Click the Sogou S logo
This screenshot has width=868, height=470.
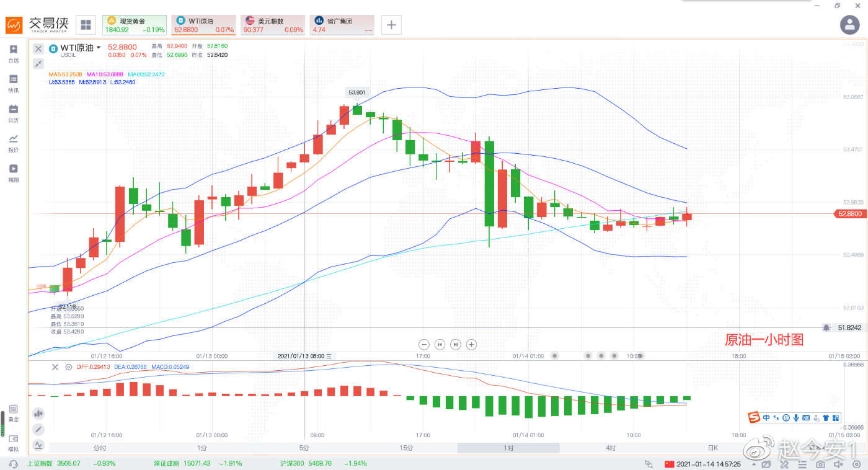[754, 417]
